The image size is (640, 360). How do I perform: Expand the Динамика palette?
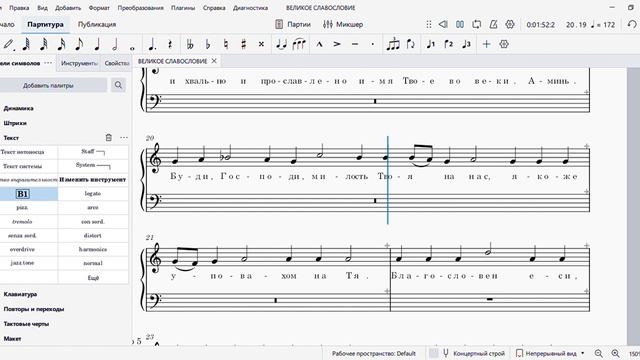pyautogui.click(x=18, y=108)
